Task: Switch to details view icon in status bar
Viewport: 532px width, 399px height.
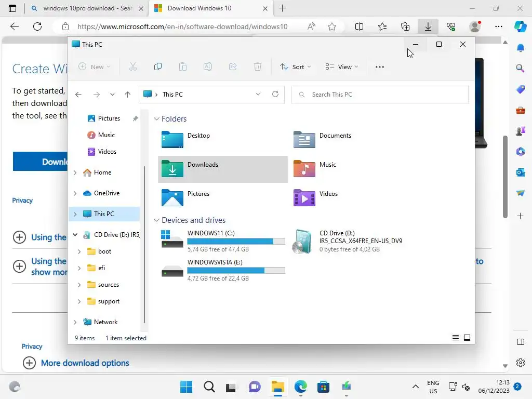Action: tap(456, 338)
